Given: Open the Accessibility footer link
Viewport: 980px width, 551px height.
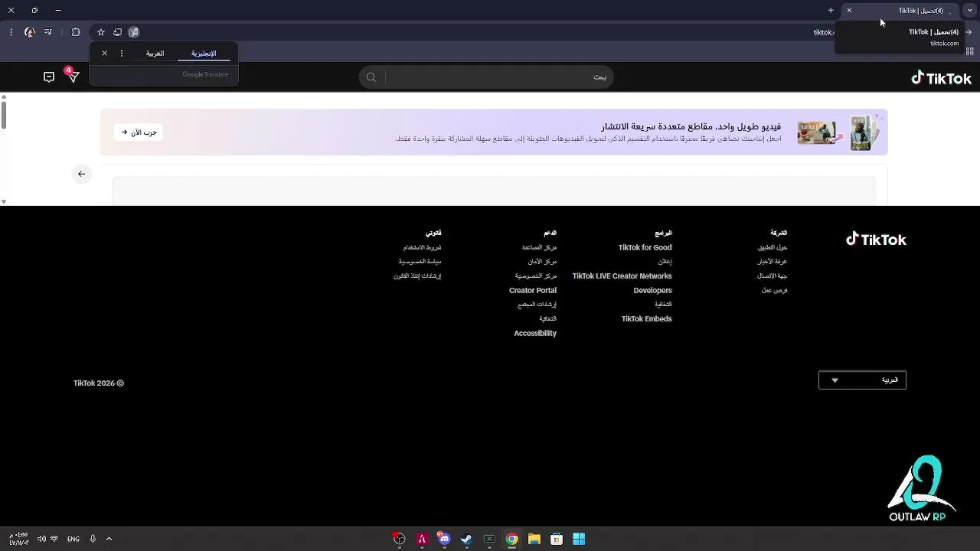Looking at the screenshot, I should [x=535, y=334].
